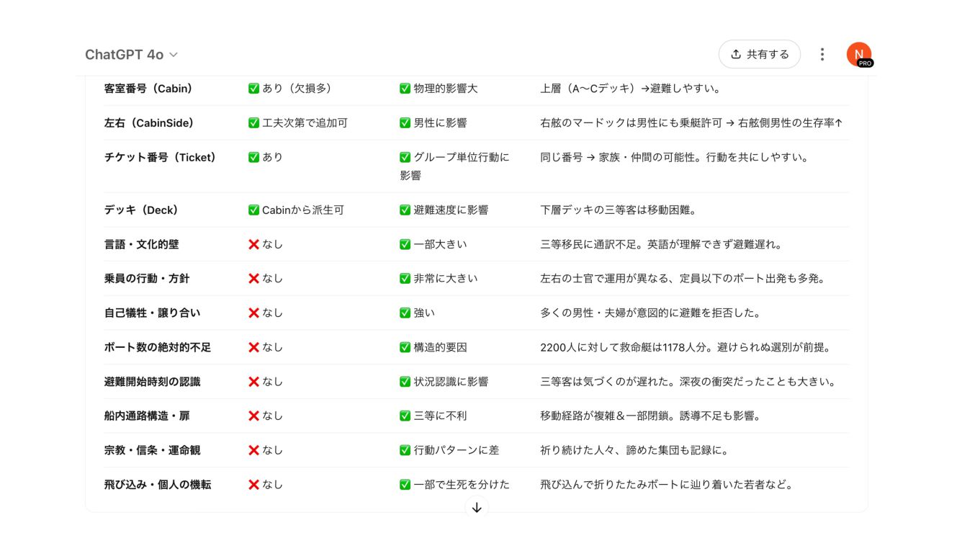The height and width of the screenshot is (551, 980).
Task: Select the 避難開始時刻の認識 row label
Action: [x=153, y=382]
